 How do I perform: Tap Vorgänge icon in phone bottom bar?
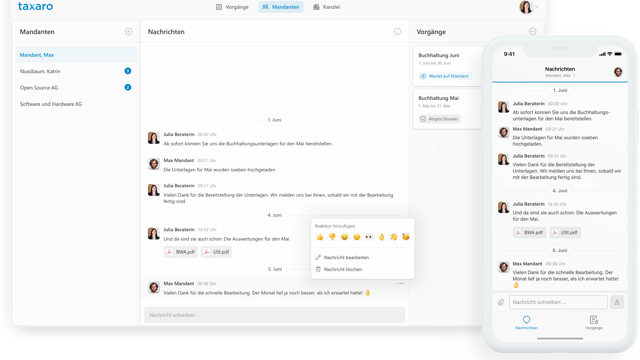[593, 322]
